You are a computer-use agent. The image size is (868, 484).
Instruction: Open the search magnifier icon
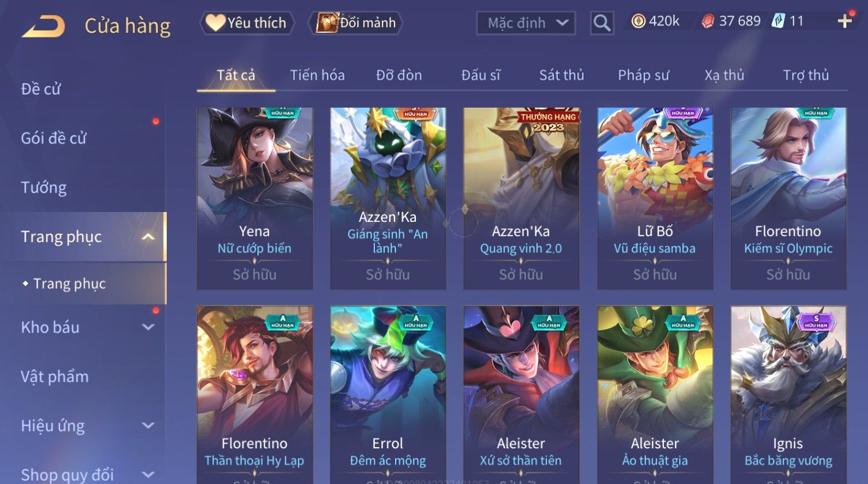point(602,23)
